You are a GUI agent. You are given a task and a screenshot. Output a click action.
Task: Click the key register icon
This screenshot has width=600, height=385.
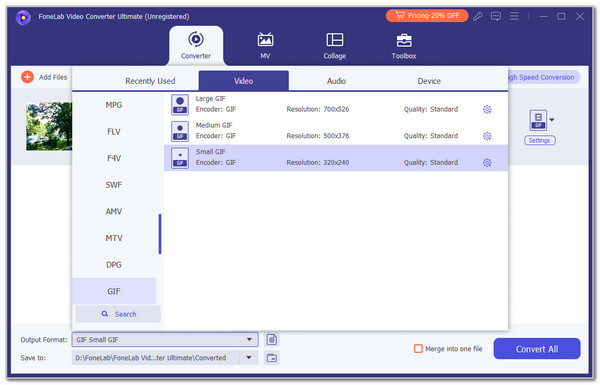478,16
